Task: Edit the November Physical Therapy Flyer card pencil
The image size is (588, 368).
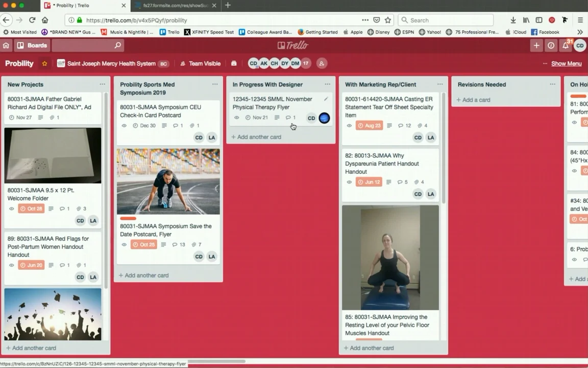Action: point(326,99)
